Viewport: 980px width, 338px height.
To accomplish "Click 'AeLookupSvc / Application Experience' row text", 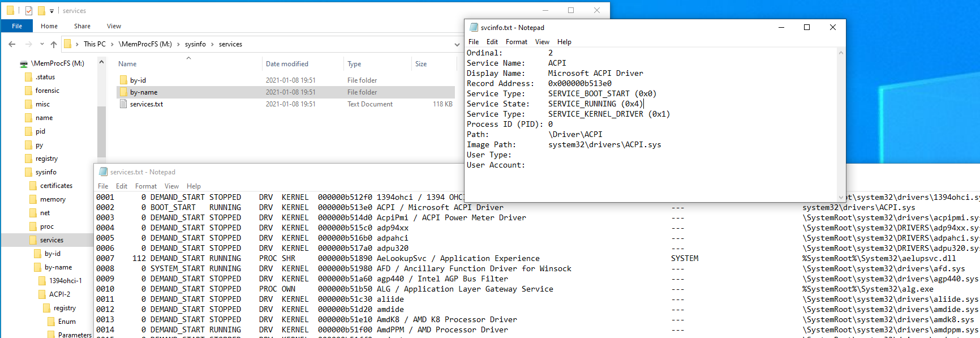I will click(458, 259).
